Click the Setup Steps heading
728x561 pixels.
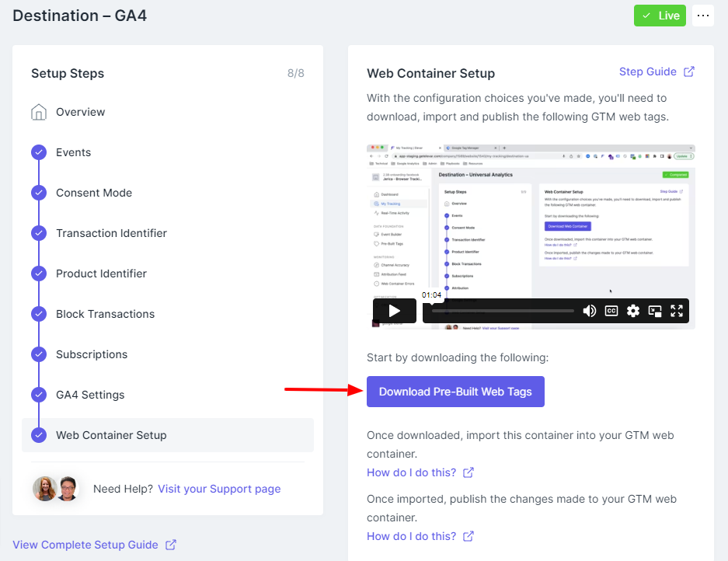(x=68, y=73)
